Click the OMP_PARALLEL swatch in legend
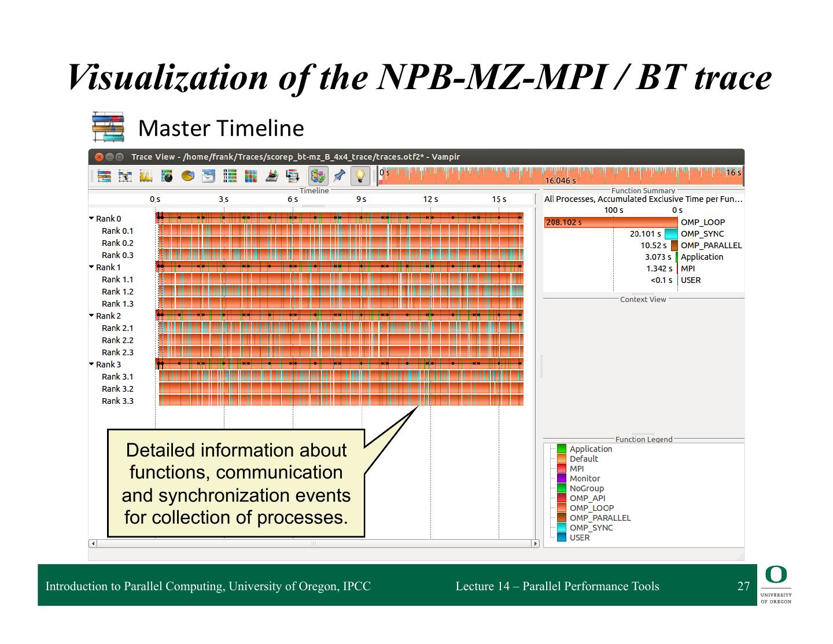Viewport: 833px width, 644px height. click(561, 518)
